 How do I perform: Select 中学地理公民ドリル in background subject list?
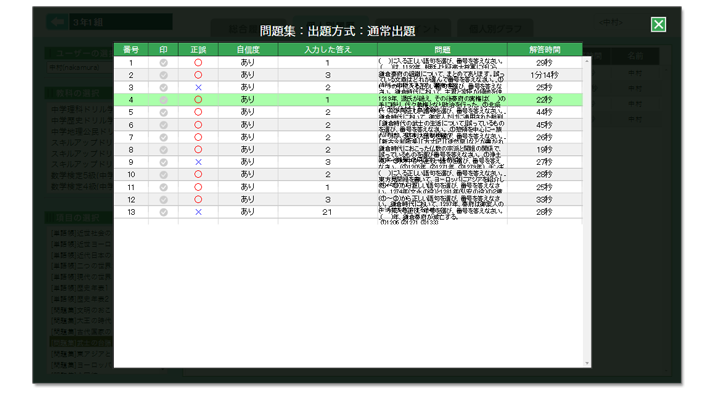tap(81, 131)
